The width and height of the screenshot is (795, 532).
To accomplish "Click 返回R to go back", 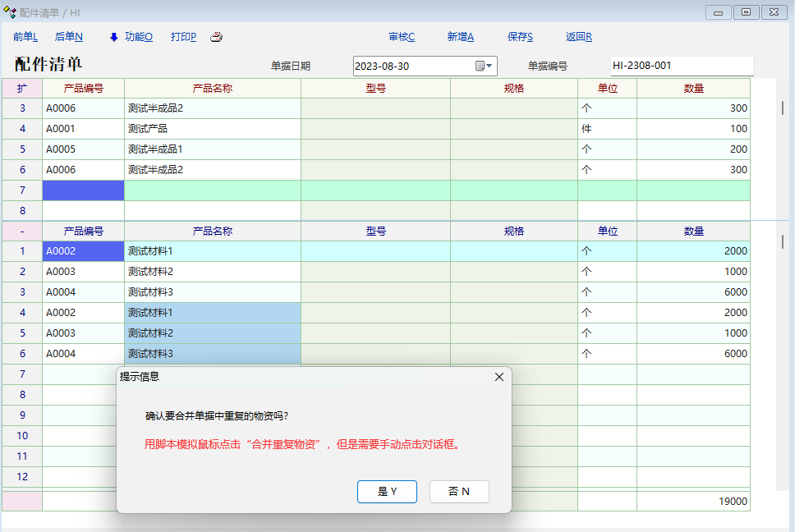I will pyautogui.click(x=579, y=37).
